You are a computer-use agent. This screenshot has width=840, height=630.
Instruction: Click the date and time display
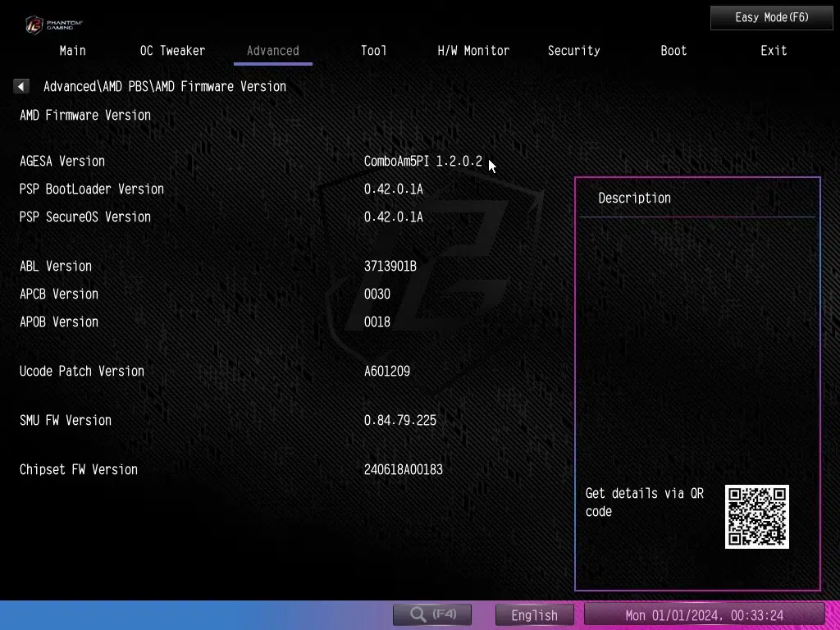[x=704, y=615]
